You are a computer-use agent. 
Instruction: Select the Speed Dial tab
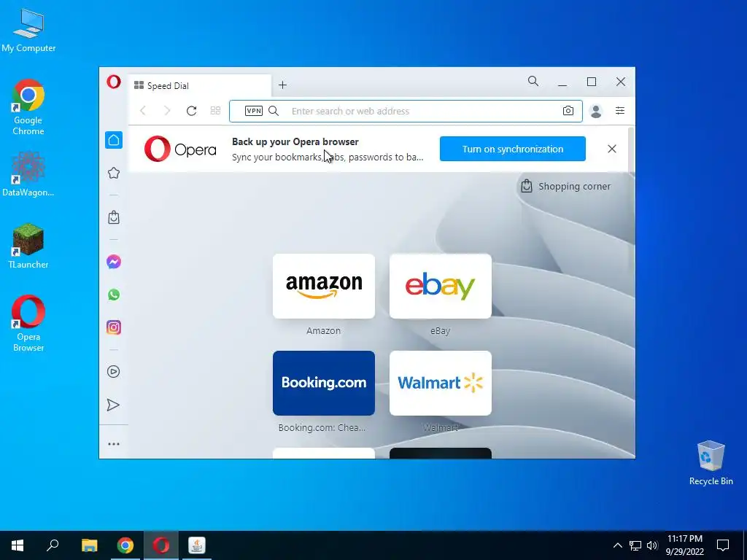[200, 86]
